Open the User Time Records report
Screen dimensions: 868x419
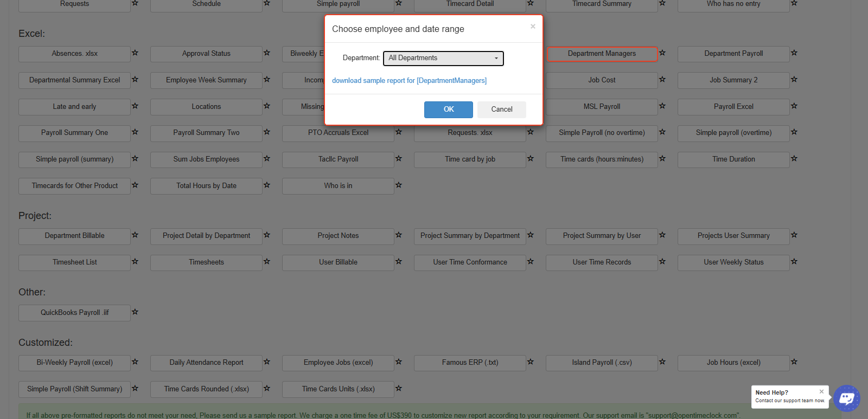[602, 262]
